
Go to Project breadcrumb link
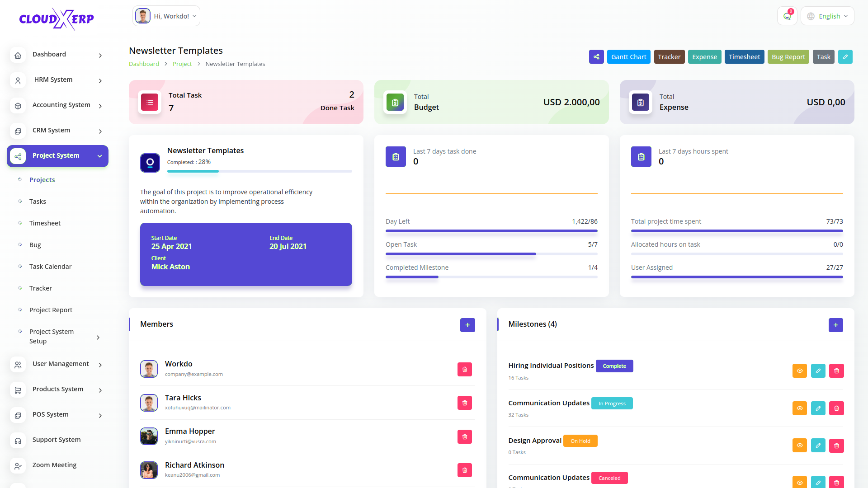pyautogui.click(x=182, y=64)
